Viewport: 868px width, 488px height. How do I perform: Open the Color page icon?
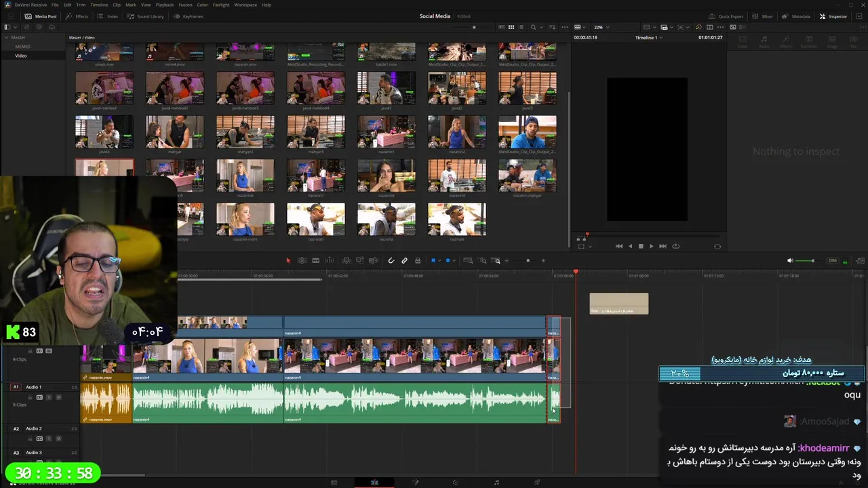tap(456, 483)
